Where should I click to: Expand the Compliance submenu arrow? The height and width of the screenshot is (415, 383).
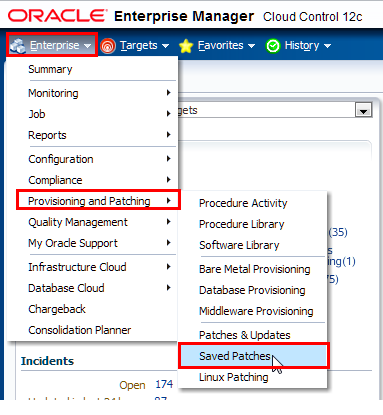[x=168, y=180]
